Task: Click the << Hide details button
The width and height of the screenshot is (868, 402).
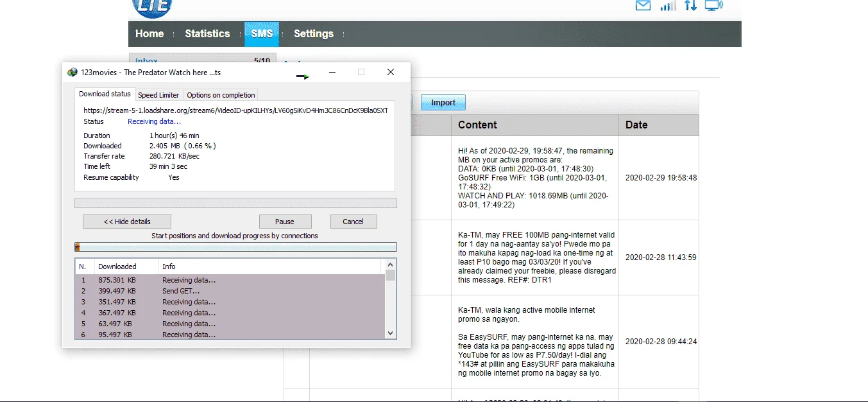Action: pyautogui.click(x=127, y=222)
